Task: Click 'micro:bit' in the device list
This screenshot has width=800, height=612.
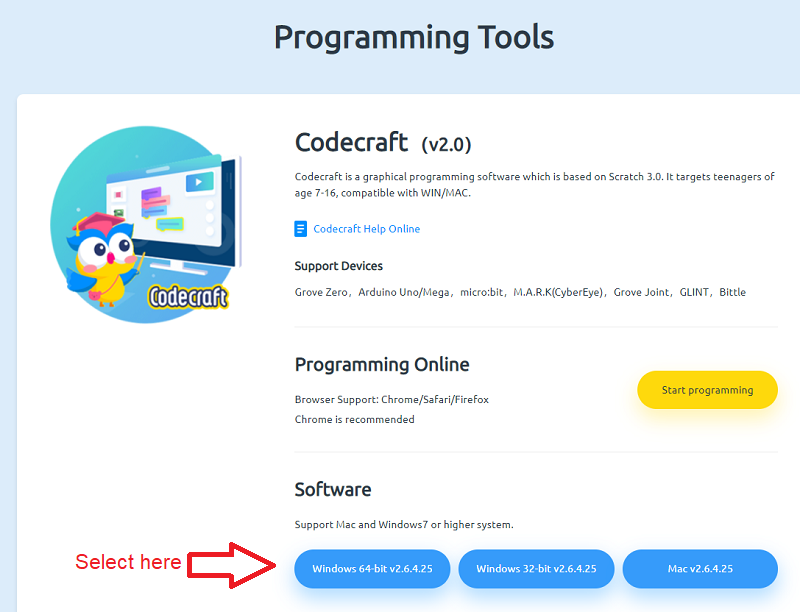Action: [x=481, y=292]
